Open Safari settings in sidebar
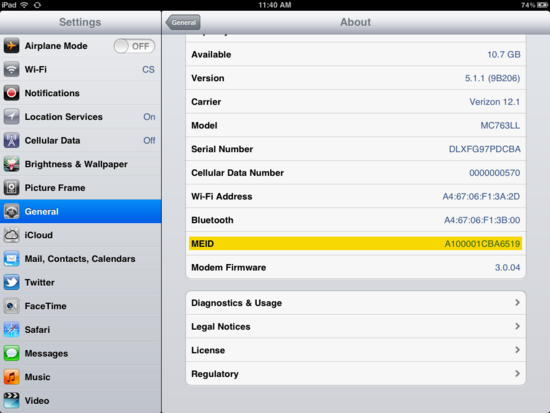The height and width of the screenshot is (413, 550). click(x=81, y=330)
